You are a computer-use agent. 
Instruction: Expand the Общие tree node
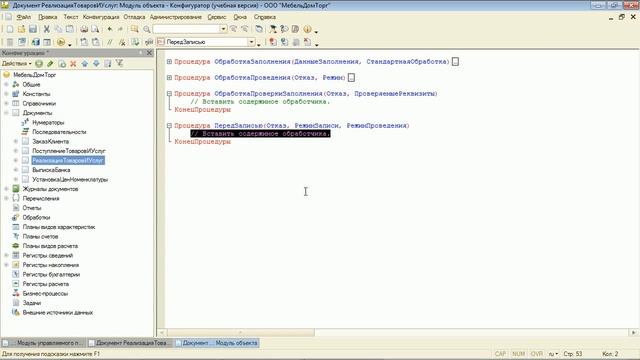coord(6,84)
